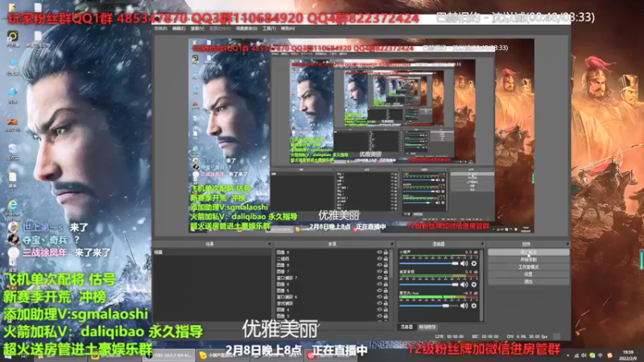Toggle lock on 窗口捕获 7 source

click(x=386, y=278)
